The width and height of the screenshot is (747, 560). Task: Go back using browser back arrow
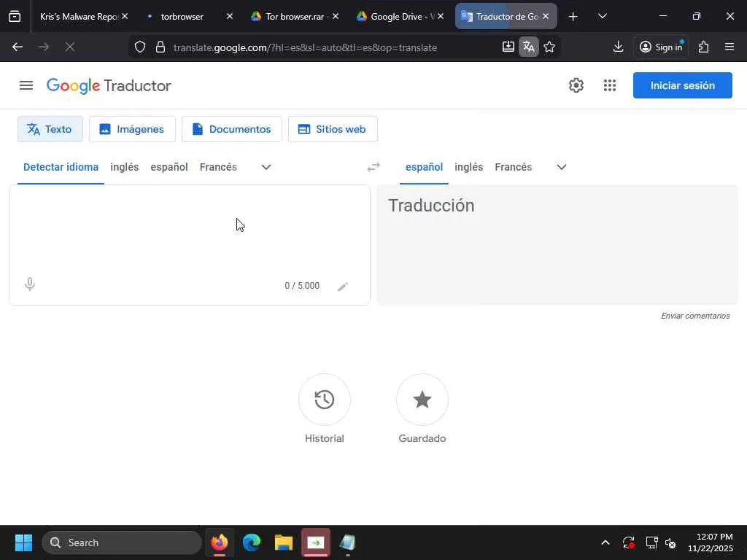pyautogui.click(x=18, y=47)
